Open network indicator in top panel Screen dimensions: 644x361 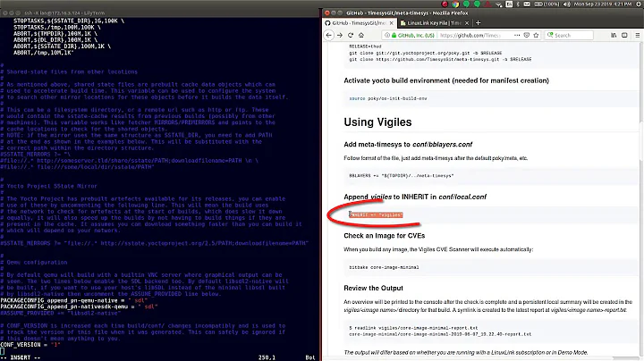point(498,4)
